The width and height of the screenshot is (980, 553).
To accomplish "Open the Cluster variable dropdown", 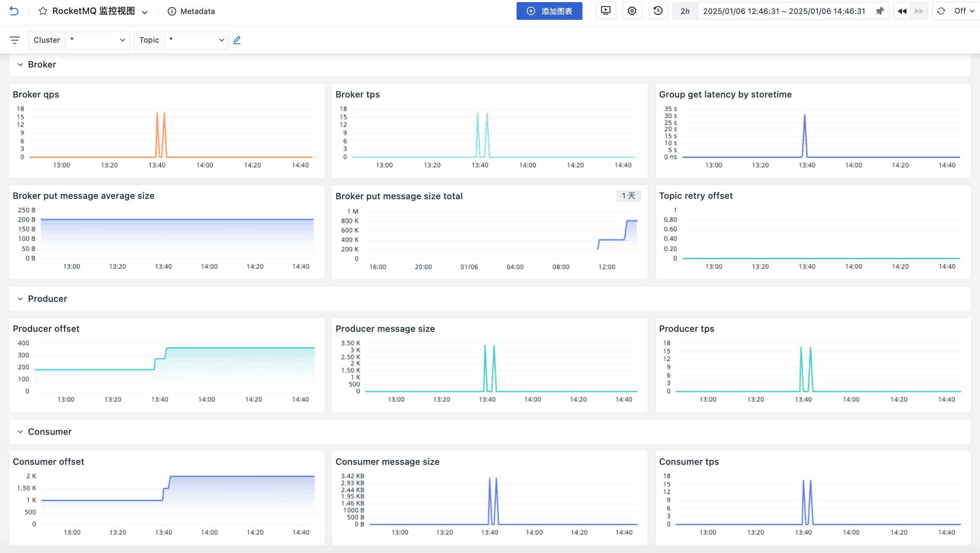I will pos(97,40).
